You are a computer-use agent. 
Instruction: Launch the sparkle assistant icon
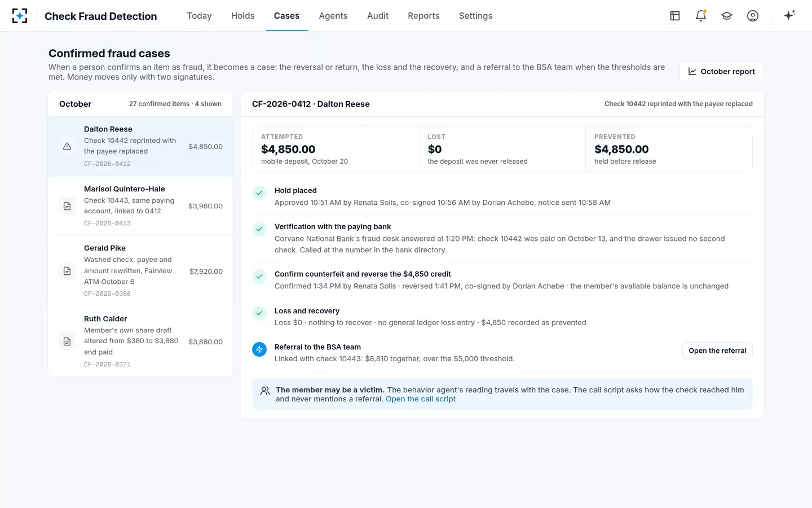pos(789,15)
